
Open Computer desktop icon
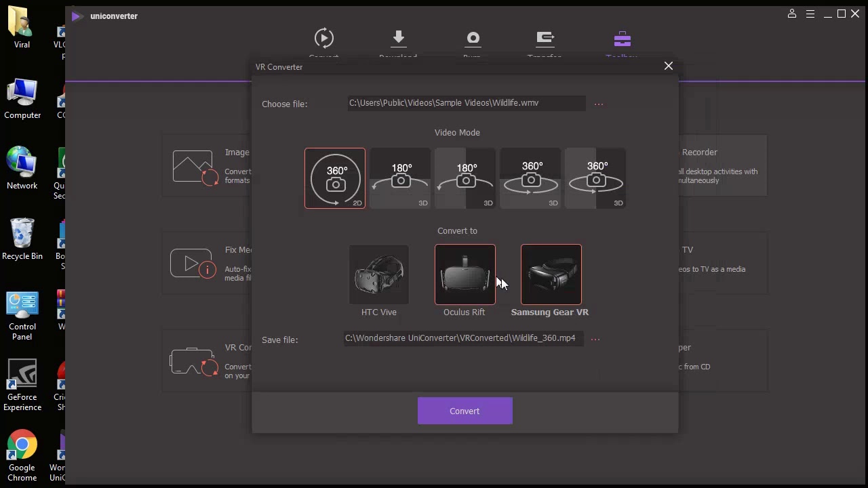[x=22, y=99]
